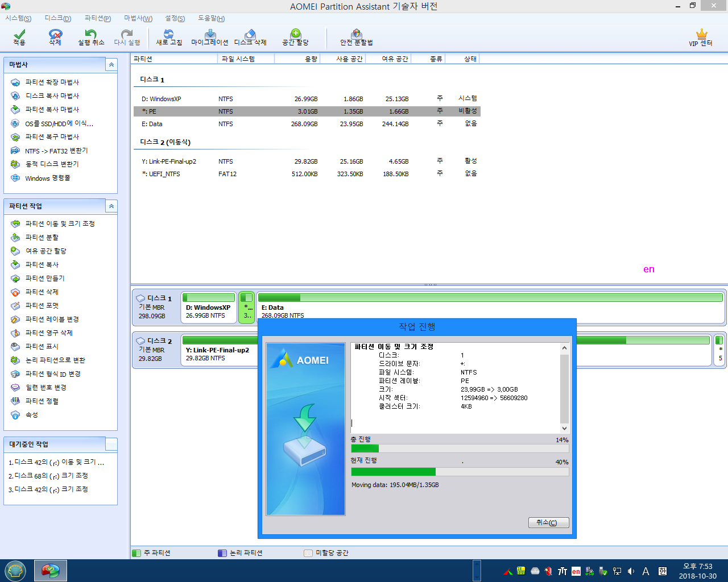Select 파티션 분할 operation
Image resolution: width=728 pixels, height=582 pixels.
42,238
